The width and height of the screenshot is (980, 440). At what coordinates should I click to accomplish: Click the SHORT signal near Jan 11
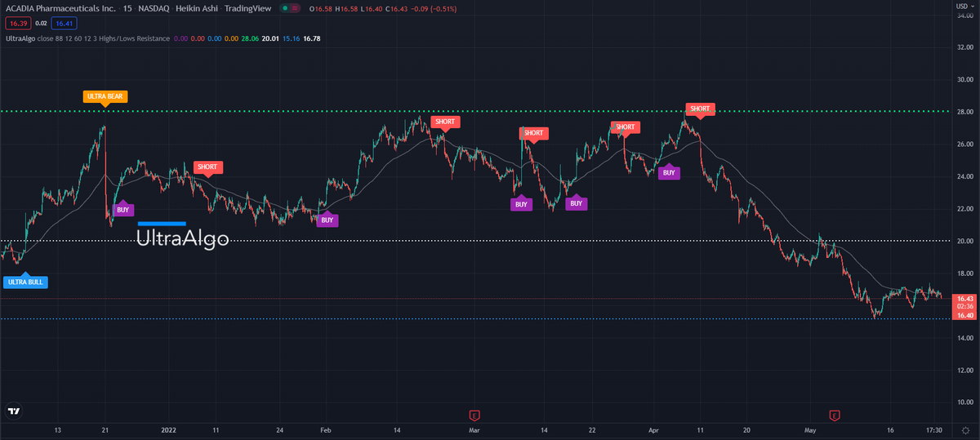(207, 167)
